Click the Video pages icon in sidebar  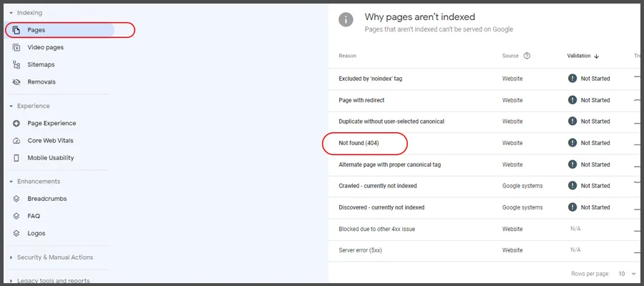pos(16,47)
